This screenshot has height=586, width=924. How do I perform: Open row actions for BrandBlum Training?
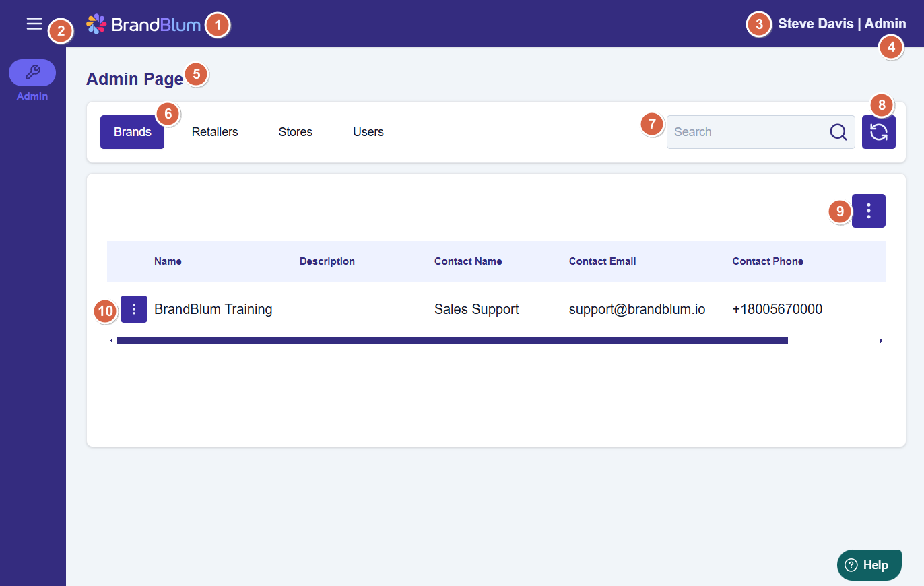(x=134, y=309)
